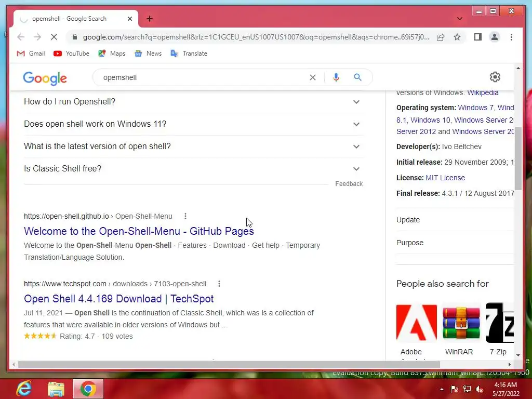
Task: Open the Gmail bookmark
Action: (x=31, y=54)
